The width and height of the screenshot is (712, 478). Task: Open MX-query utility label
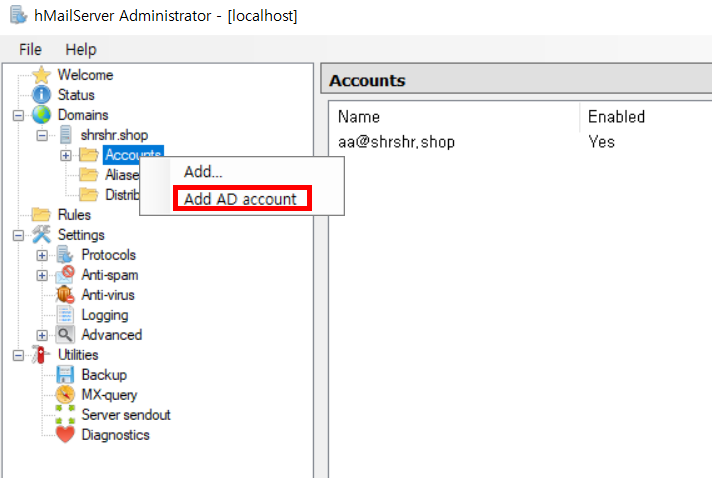109,394
